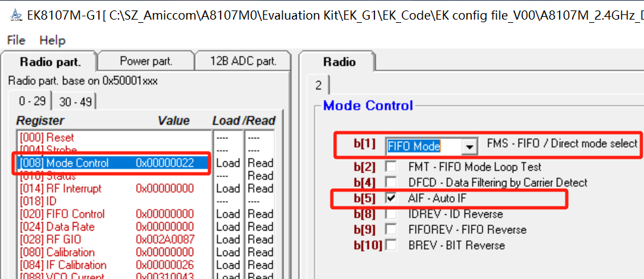
Task: Click Read for Data Rate register
Action: coord(260,227)
